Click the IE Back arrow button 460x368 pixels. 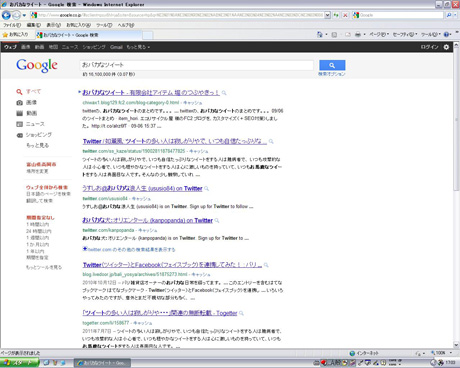click(6, 15)
